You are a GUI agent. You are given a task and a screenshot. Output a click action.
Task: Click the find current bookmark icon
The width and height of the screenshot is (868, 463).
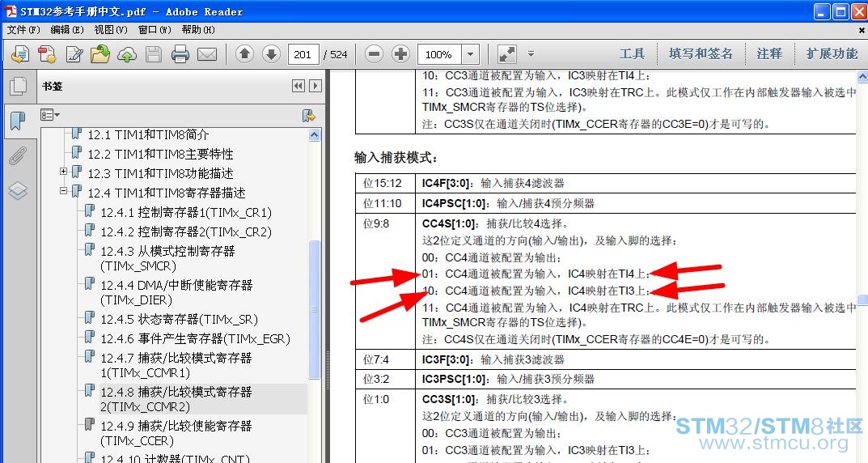pyautogui.click(x=309, y=115)
